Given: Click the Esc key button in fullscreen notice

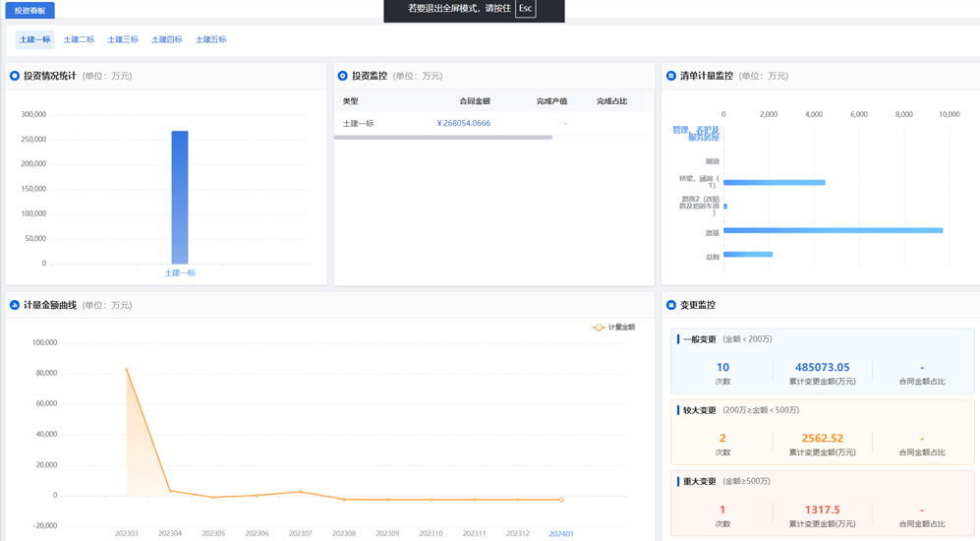Looking at the screenshot, I should pos(526,8).
